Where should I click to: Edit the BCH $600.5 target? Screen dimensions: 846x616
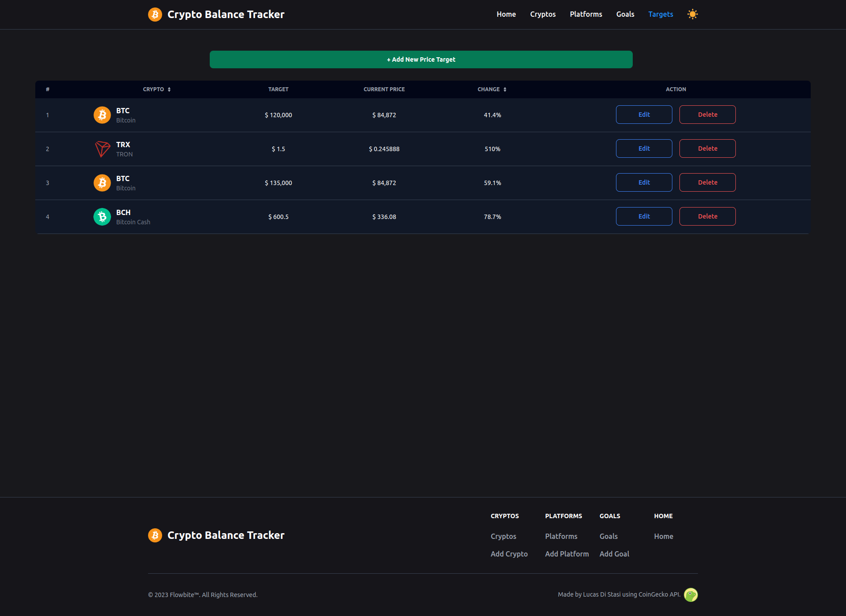(644, 216)
